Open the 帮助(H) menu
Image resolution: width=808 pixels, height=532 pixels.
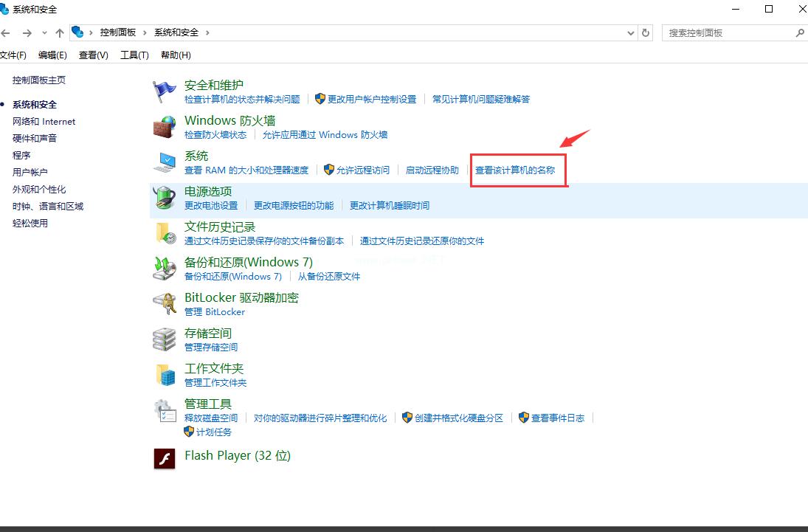coord(176,55)
